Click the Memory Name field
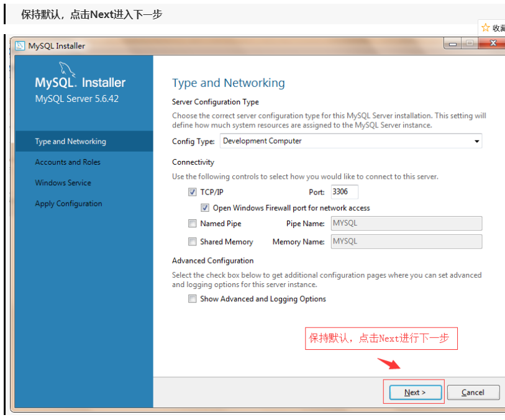The image size is (505, 420). click(x=406, y=242)
